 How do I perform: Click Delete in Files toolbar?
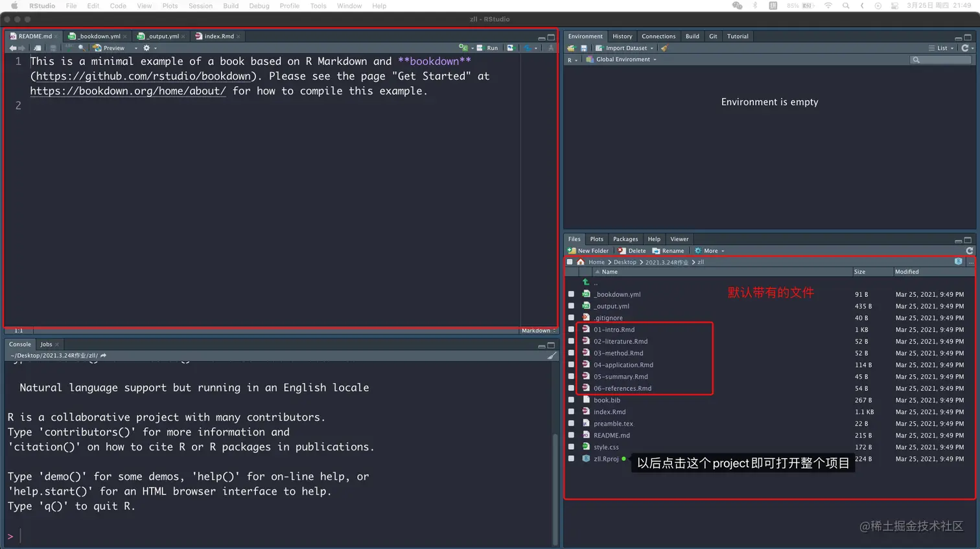pyautogui.click(x=632, y=251)
